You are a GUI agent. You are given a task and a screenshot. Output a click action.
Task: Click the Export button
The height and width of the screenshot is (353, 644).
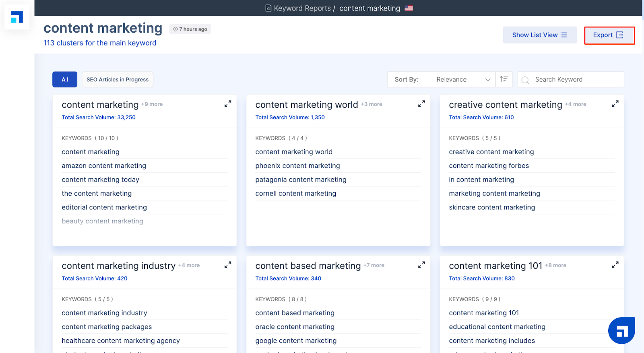tap(609, 35)
